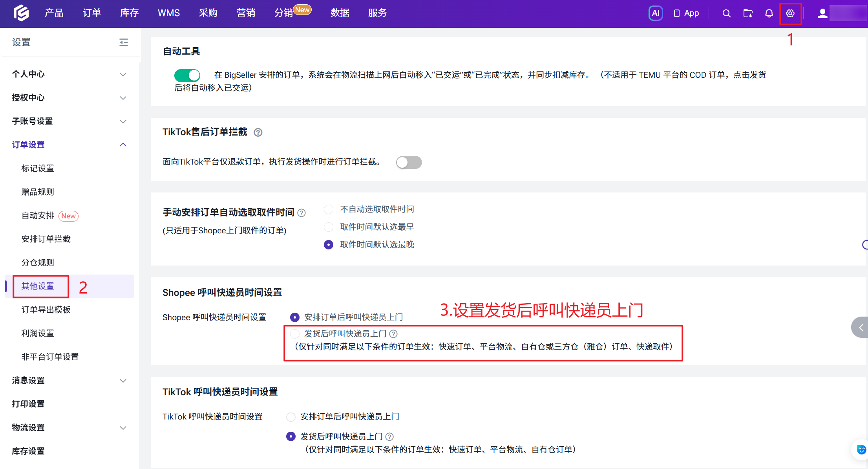This screenshot has height=469, width=868.
Task: Open the export folder icon
Action: point(748,13)
